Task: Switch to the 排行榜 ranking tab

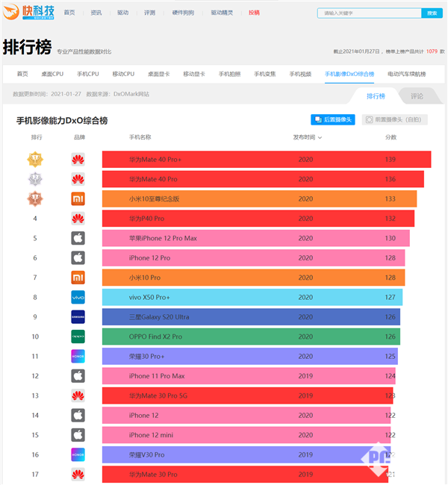Action: [376, 96]
